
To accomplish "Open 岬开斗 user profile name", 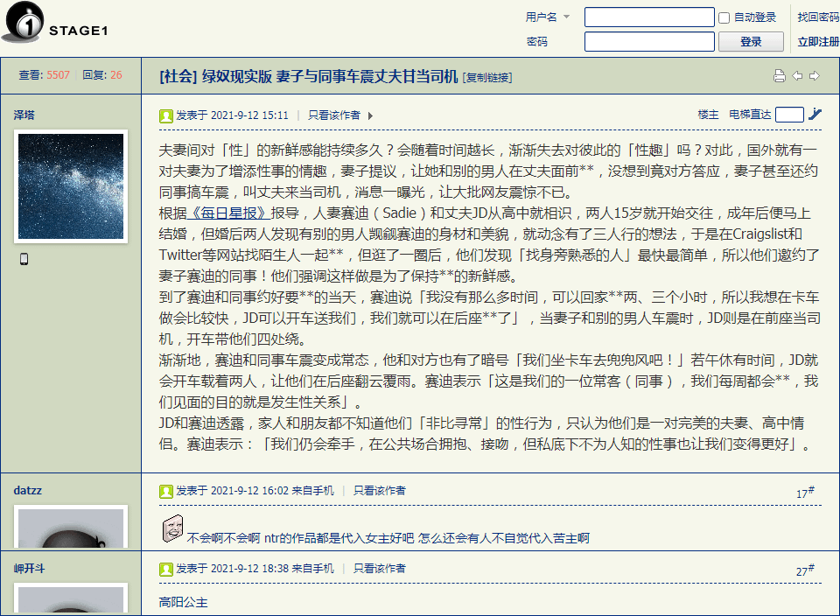I will pyautogui.click(x=30, y=569).
